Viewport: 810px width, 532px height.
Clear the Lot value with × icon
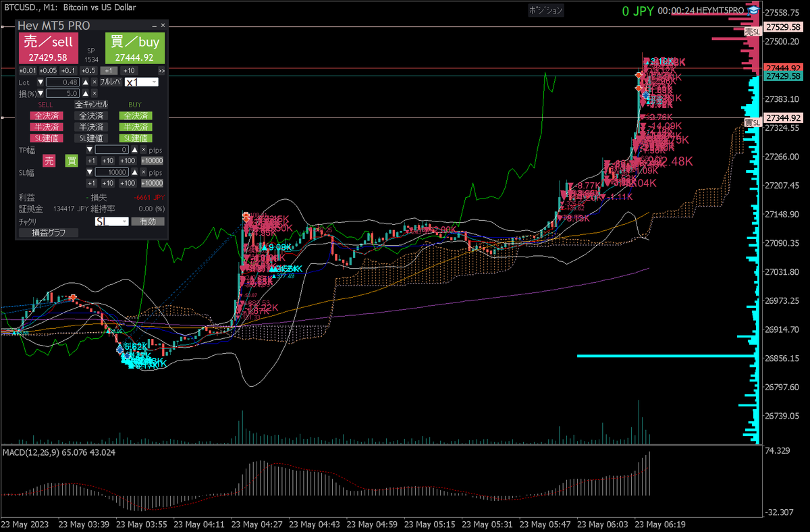(94, 82)
